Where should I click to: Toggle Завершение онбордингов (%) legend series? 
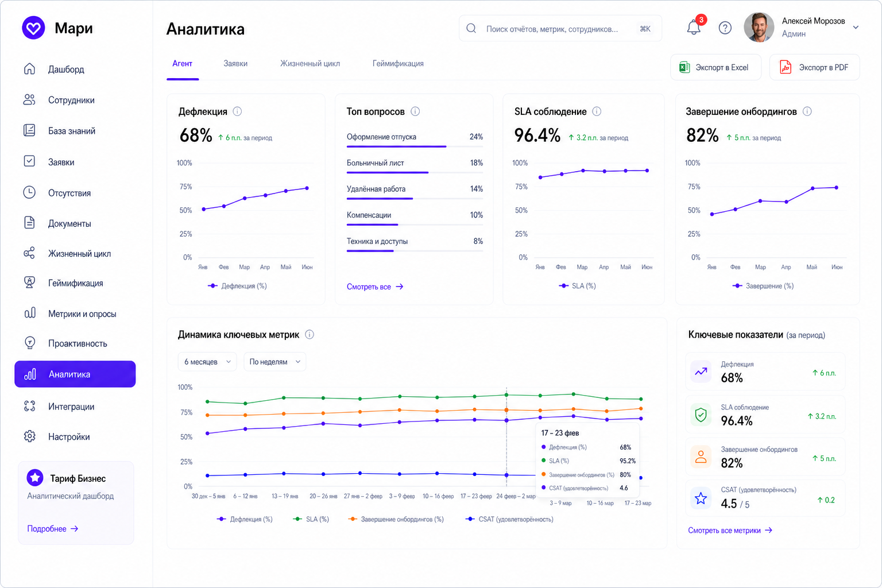396,519
